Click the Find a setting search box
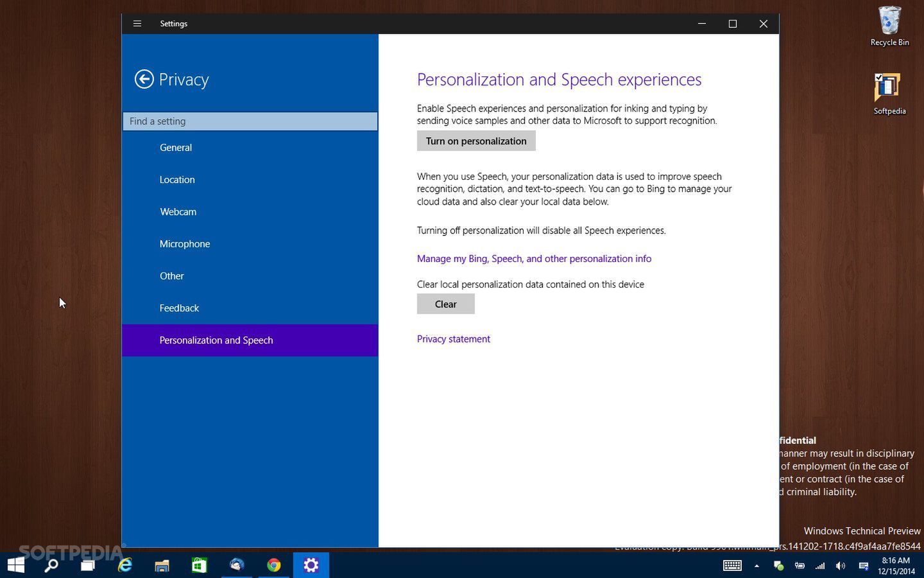The width and height of the screenshot is (924, 578). (250, 121)
